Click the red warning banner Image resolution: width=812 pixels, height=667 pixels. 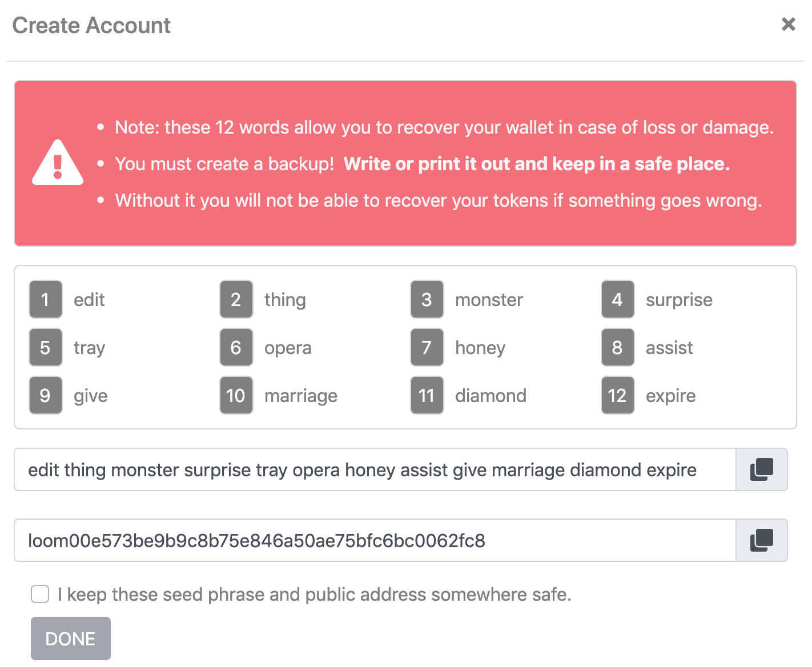[405, 163]
